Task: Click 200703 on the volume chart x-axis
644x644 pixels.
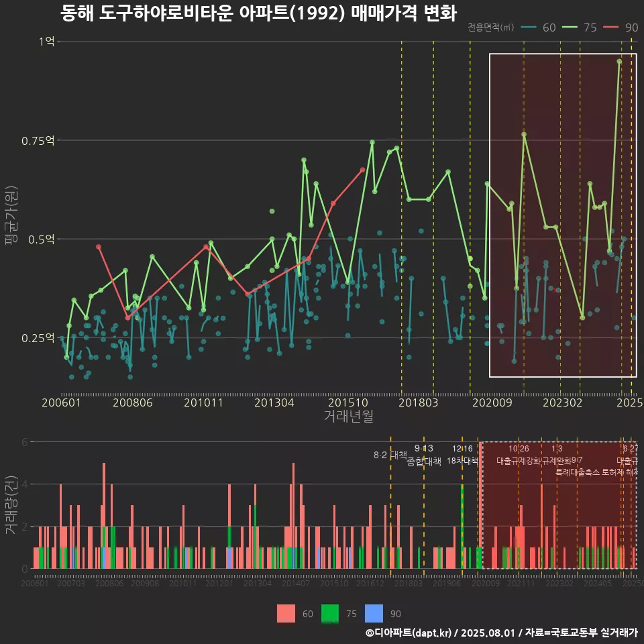Action: click(70, 583)
